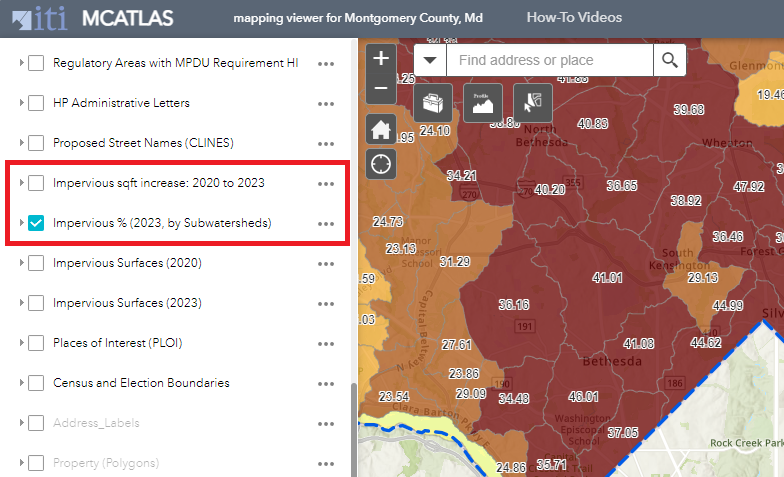Zoom in on the map

[380, 59]
